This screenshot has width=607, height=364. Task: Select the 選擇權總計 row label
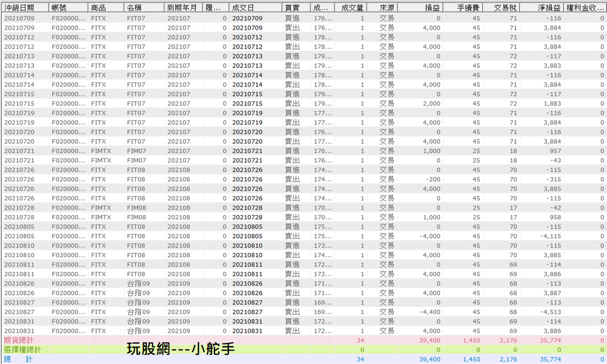[x=22, y=350]
